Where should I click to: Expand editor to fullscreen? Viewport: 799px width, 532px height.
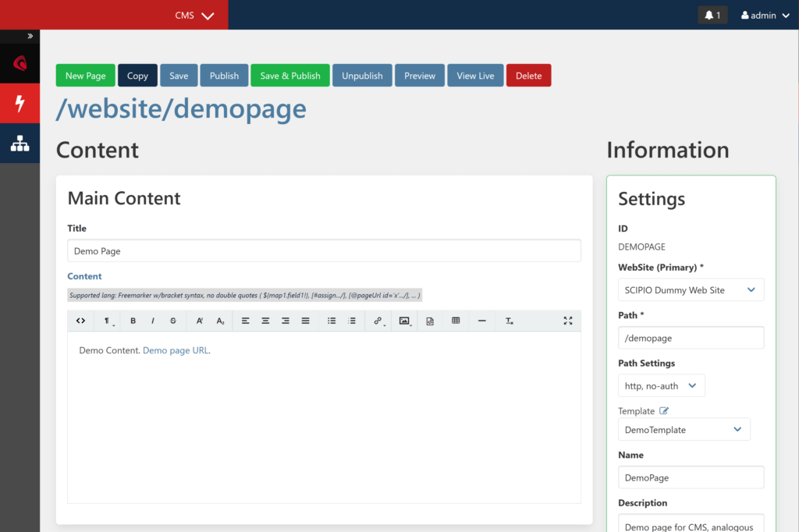568,321
